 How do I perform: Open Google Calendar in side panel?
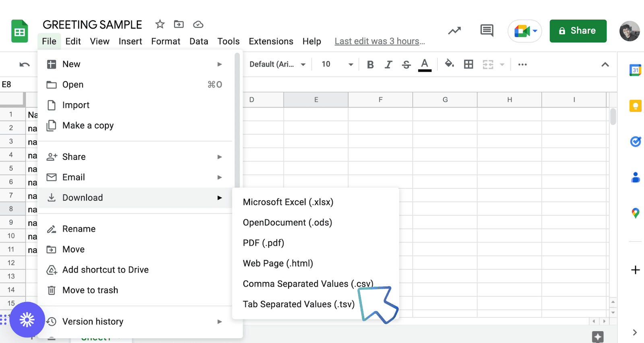click(x=635, y=70)
